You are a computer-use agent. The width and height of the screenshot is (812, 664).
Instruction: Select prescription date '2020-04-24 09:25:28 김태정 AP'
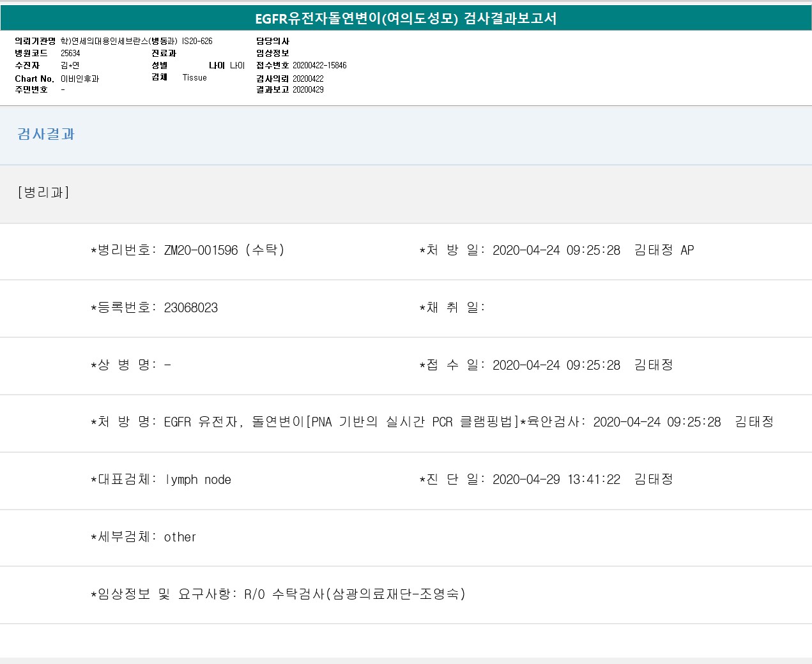coord(593,250)
